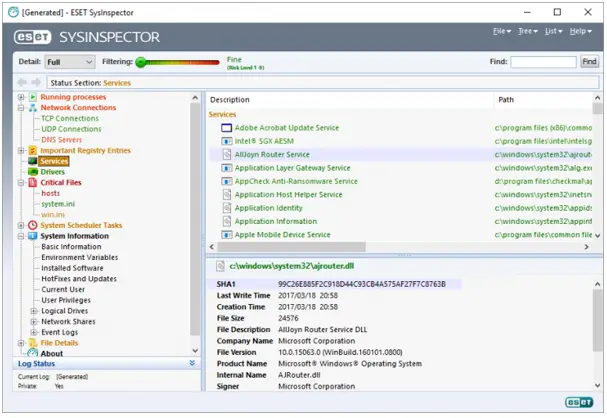Select TCP Connections in the tree
607x418 pixels.
70,118
